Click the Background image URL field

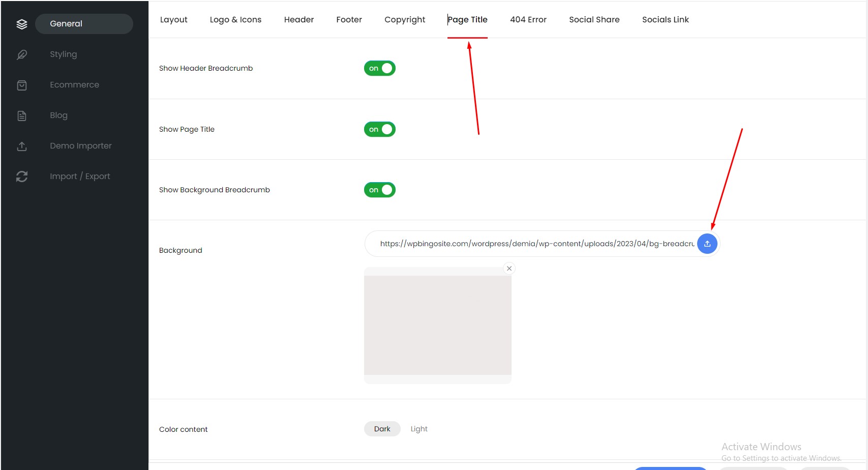pos(537,244)
